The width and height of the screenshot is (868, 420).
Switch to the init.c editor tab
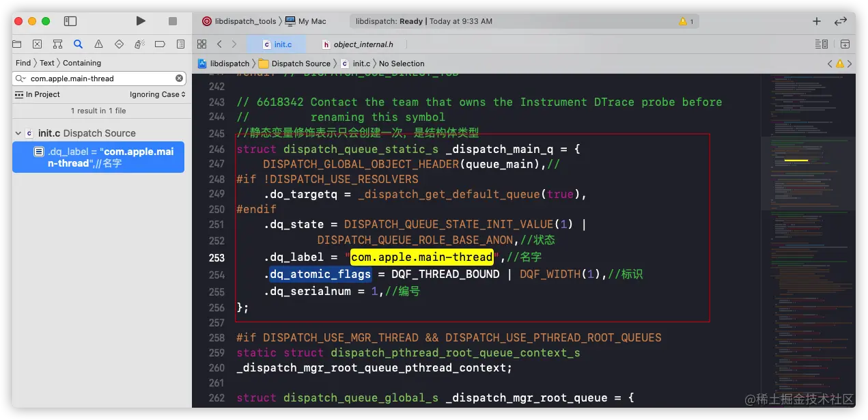(278, 44)
